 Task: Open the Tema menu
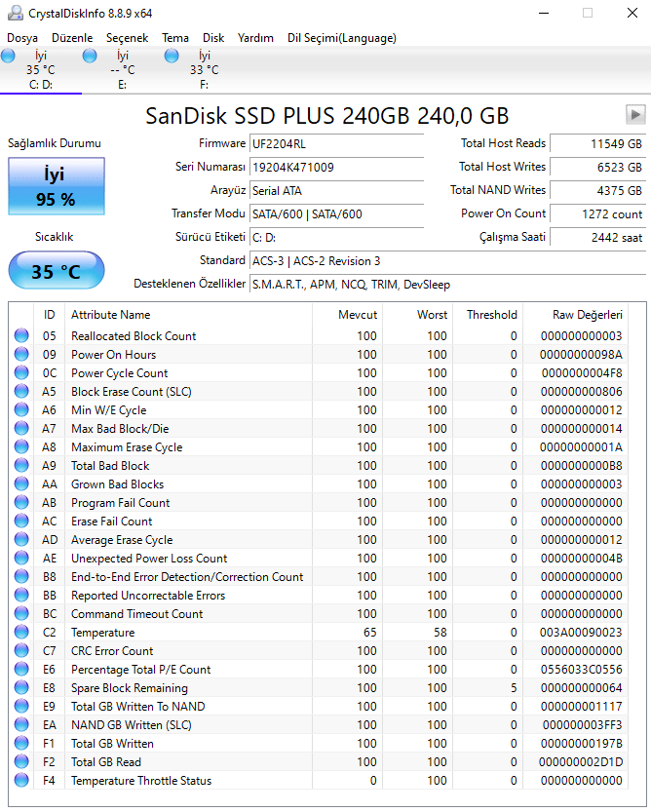175,38
